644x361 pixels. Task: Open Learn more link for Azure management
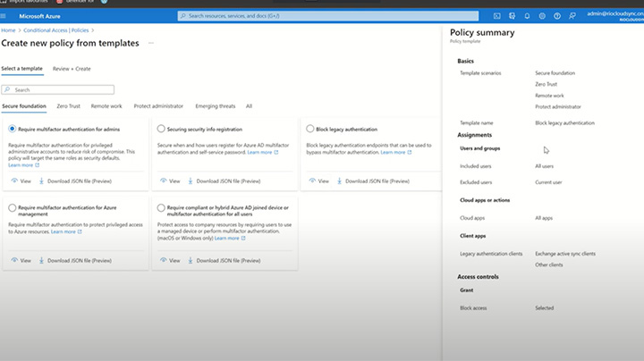pos(65,231)
